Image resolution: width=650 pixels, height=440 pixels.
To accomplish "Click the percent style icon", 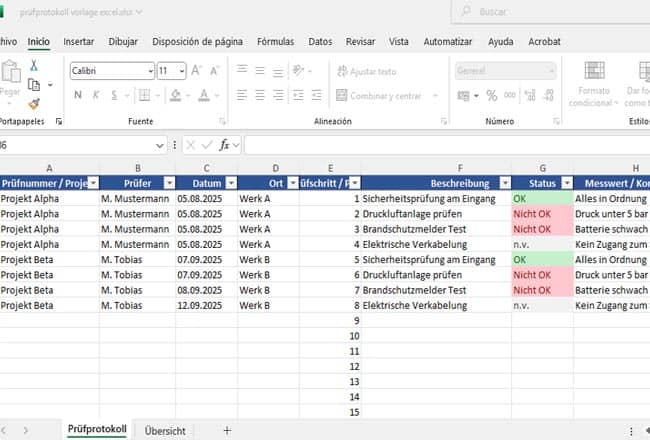I will click(492, 95).
